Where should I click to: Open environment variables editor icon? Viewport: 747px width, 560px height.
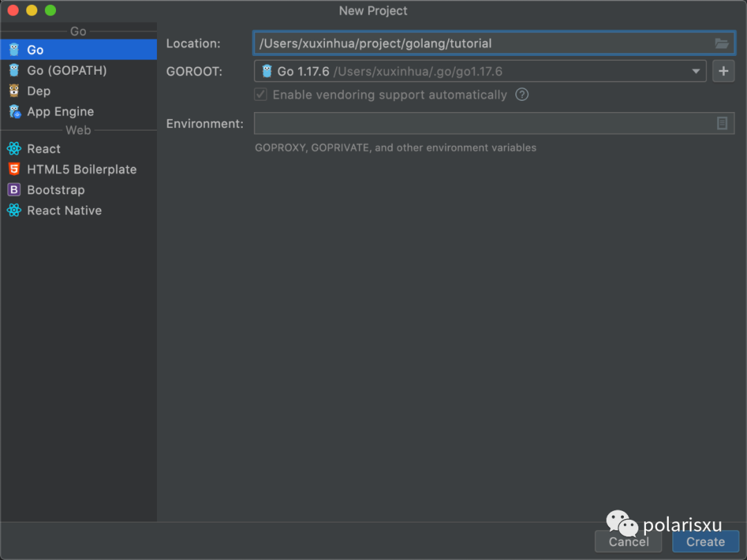[722, 124]
